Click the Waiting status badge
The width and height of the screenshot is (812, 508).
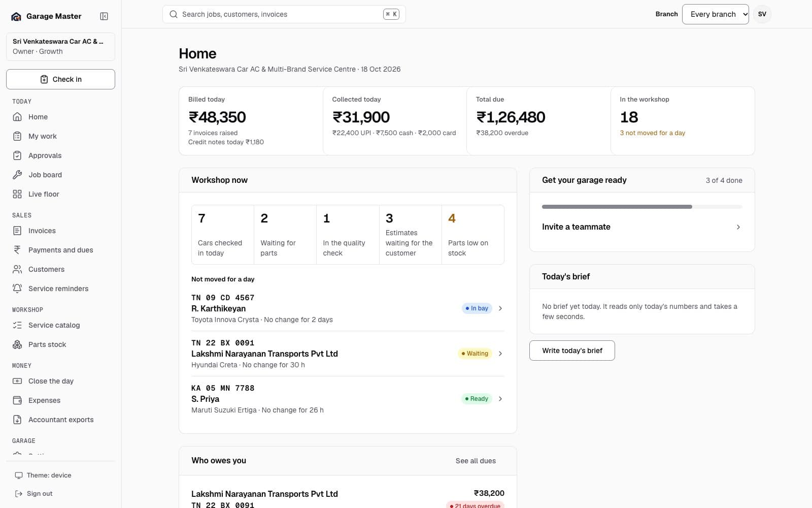click(475, 354)
